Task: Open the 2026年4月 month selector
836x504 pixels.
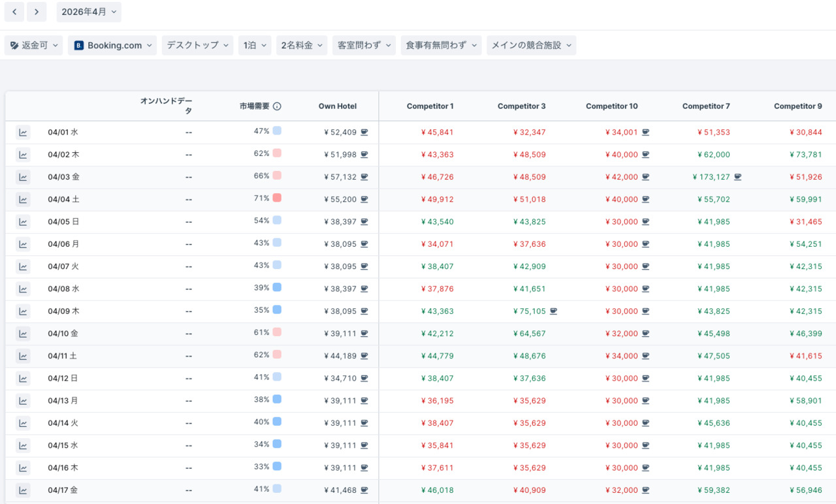Action: 89,12
